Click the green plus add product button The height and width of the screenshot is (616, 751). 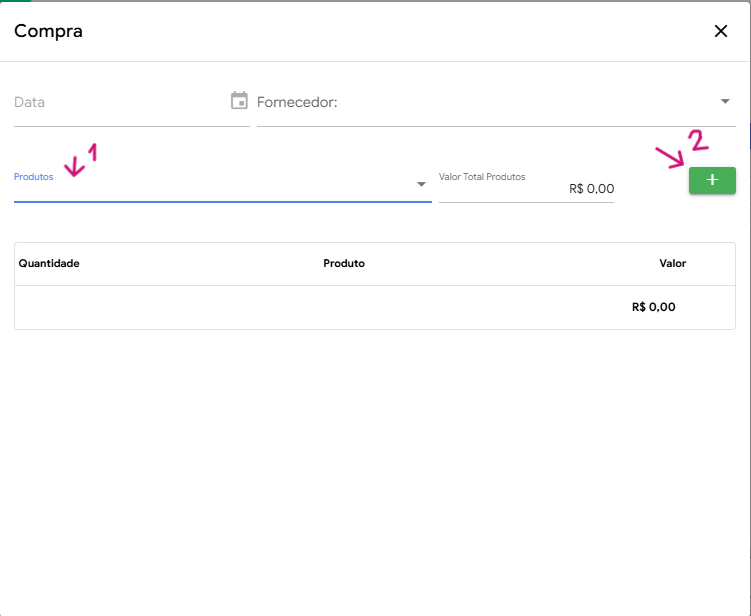(712, 180)
